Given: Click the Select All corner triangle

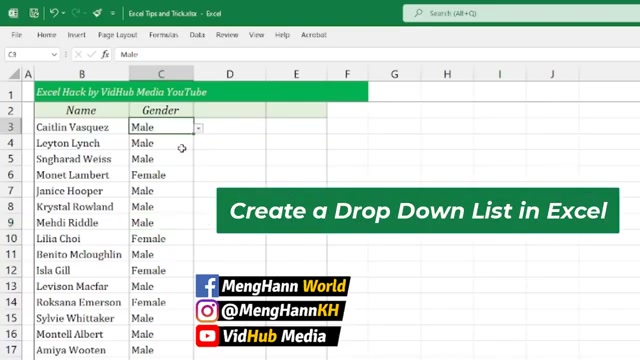Looking at the screenshot, I should point(14,74).
